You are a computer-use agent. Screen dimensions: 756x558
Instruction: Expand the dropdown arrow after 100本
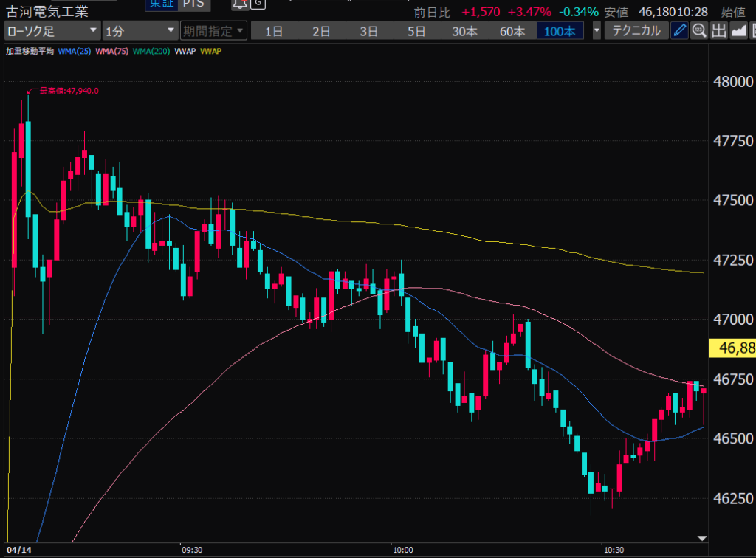coord(596,30)
